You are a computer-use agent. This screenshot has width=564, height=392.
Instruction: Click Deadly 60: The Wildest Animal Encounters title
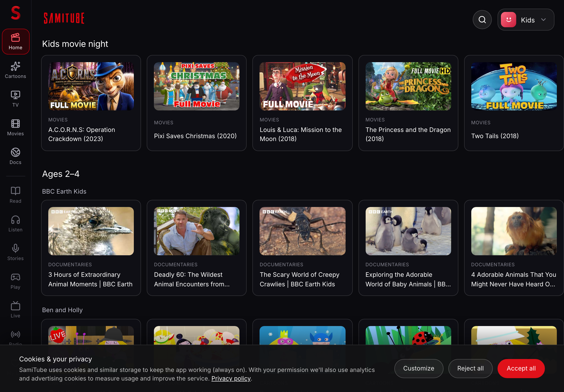[x=192, y=279]
